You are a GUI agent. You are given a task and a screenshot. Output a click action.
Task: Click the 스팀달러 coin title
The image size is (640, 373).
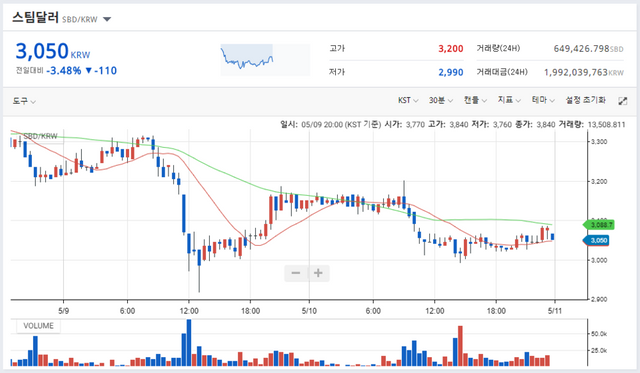pyautogui.click(x=36, y=18)
